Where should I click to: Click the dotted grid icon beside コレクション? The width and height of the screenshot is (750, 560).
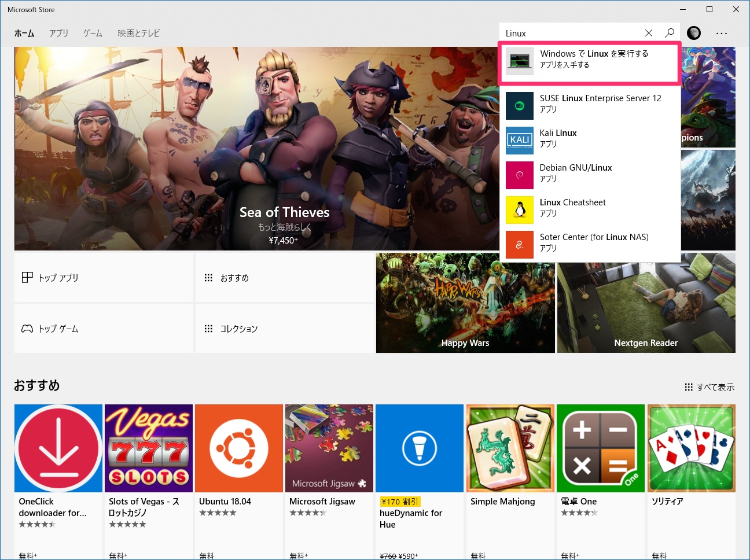(x=208, y=329)
